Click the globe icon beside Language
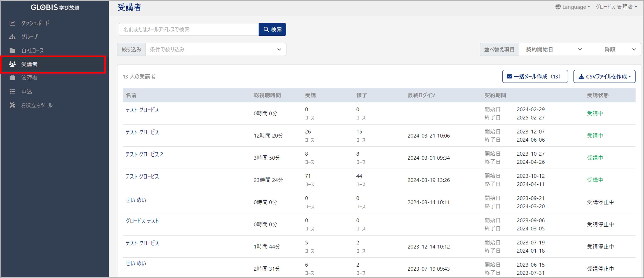The width and height of the screenshot is (644, 278). click(x=558, y=7)
